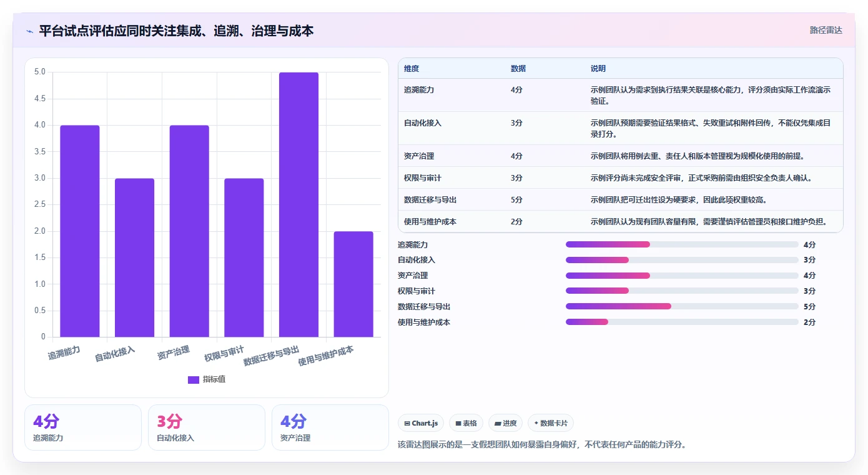This screenshot has width=868, height=475.
Task: Click the 2分 label beside the progress bars
Action: 809,322
